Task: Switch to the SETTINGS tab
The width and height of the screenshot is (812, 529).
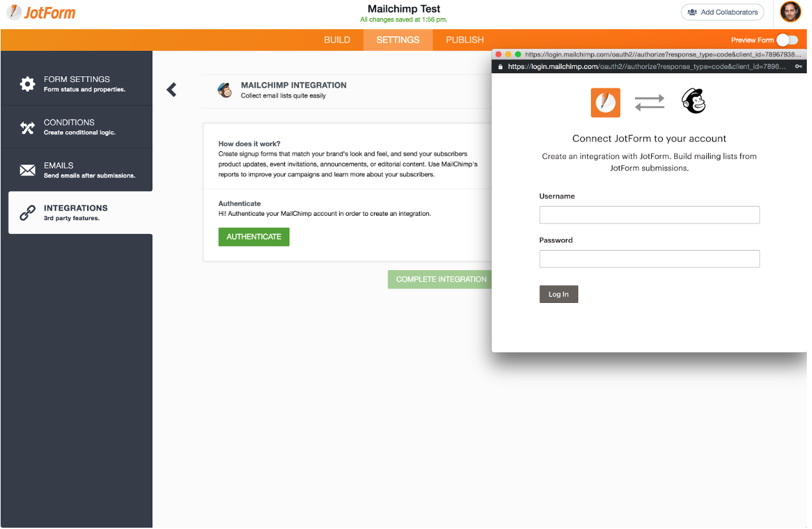Action: [398, 40]
